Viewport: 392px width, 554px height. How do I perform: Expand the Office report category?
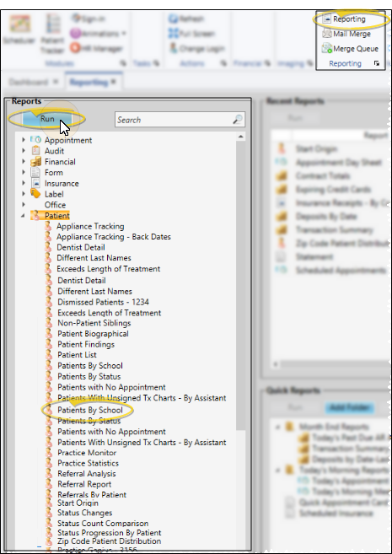(x=24, y=205)
